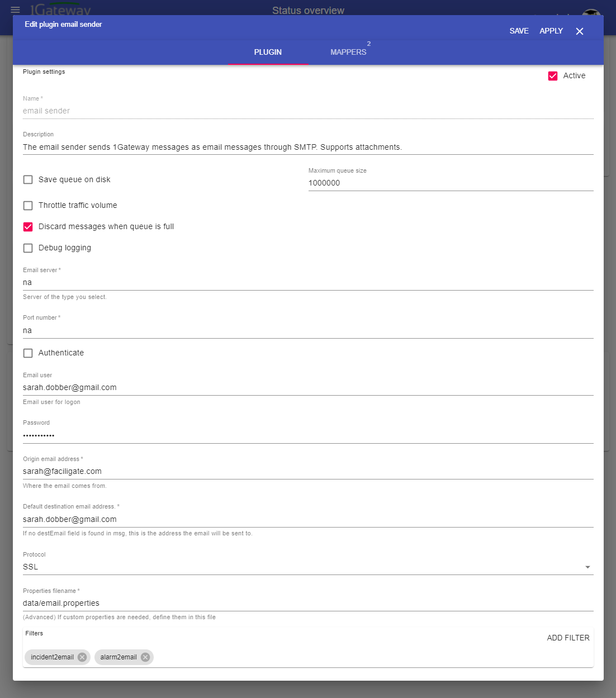Turn on Debug logging
The image size is (616, 698).
click(x=28, y=248)
